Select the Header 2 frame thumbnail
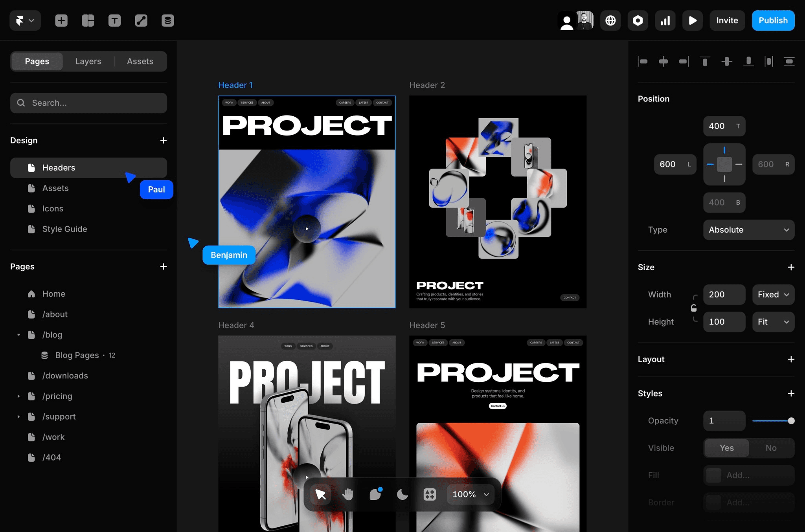The width and height of the screenshot is (805, 532). (498, 202)
